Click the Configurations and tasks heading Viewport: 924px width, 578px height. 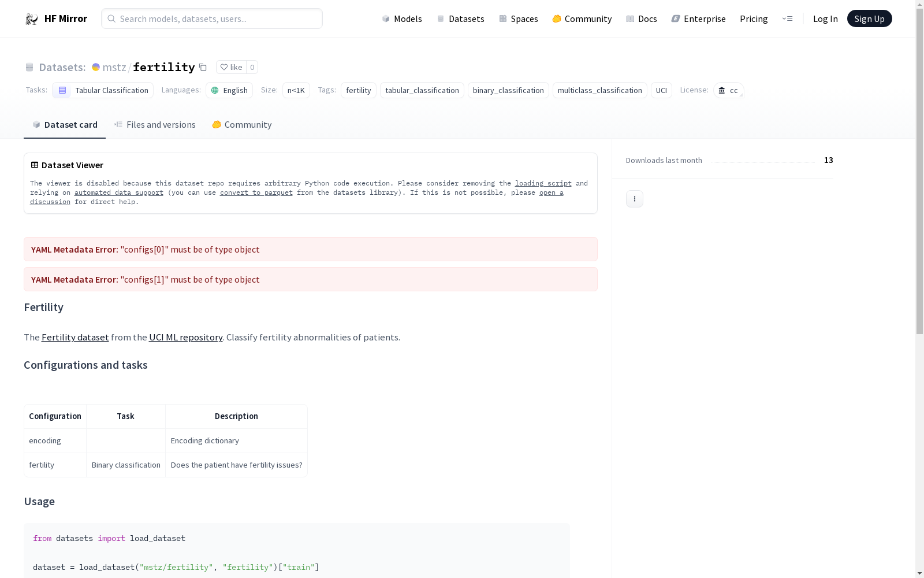click(85, 365)
